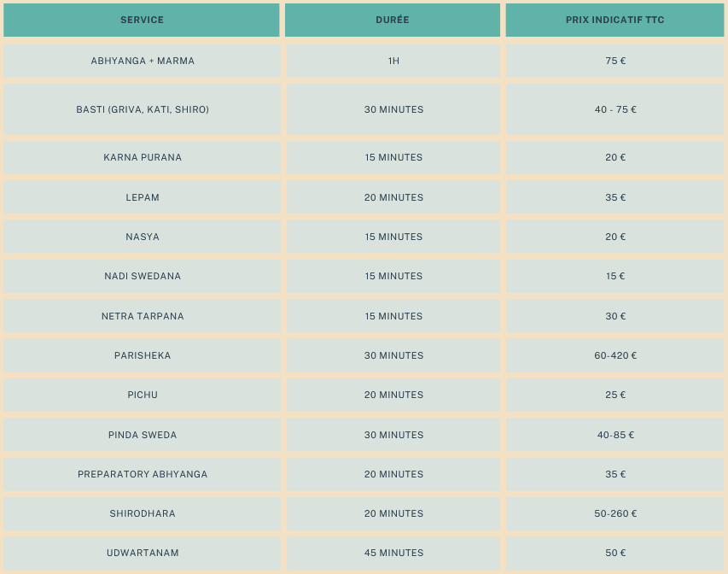Click the PRIX INDICATIF TTC header
The width and height of the screenshot is (728, 574).
[614, 20]
